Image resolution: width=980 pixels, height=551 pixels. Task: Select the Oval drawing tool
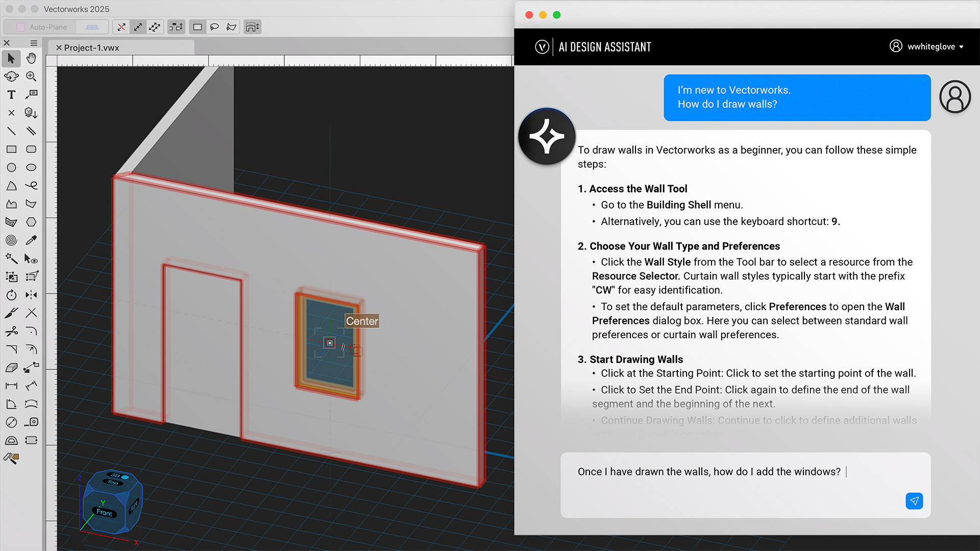(31, 167)
